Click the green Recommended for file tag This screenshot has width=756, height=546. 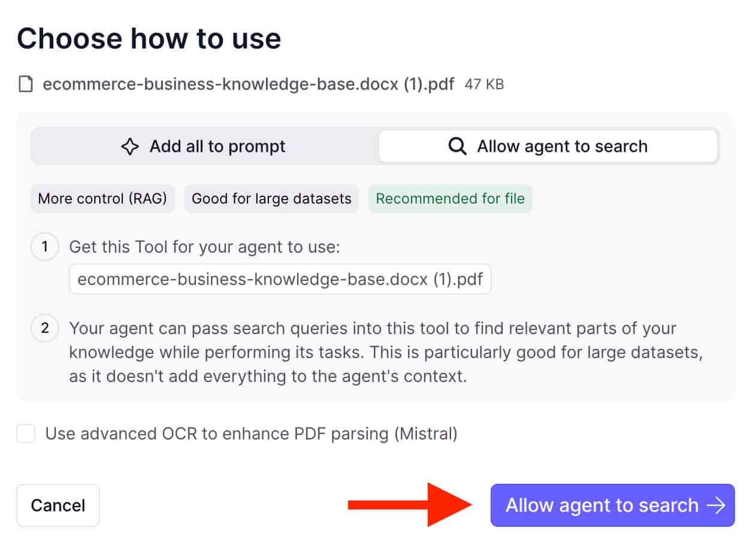click(x=450, y=199)
